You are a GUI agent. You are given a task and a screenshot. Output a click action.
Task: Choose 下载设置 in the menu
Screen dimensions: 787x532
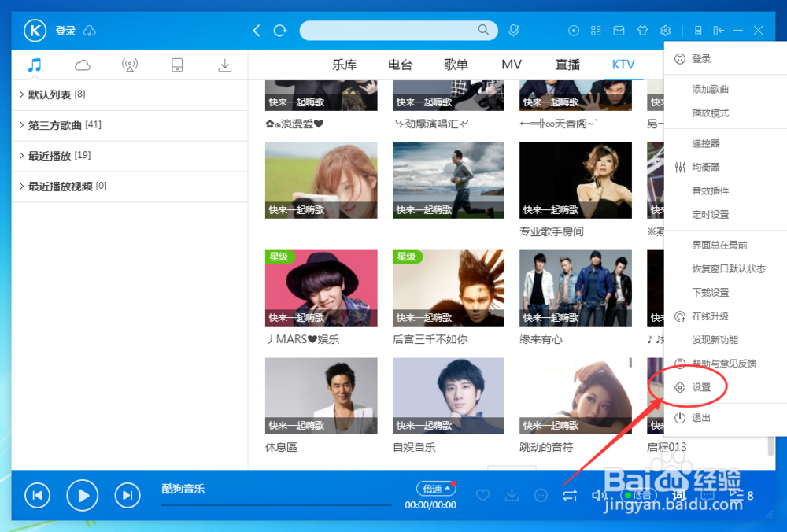pos(710,292)
